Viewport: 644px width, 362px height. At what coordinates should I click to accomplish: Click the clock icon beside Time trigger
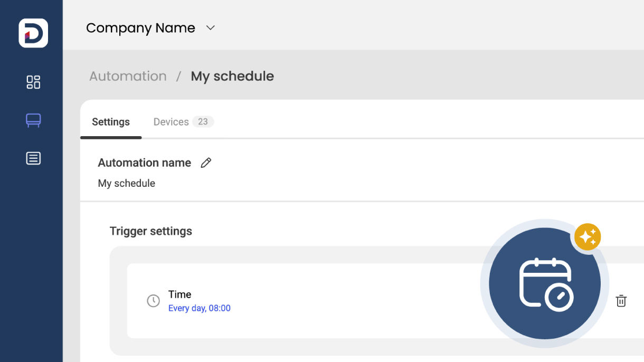(153, 301)
